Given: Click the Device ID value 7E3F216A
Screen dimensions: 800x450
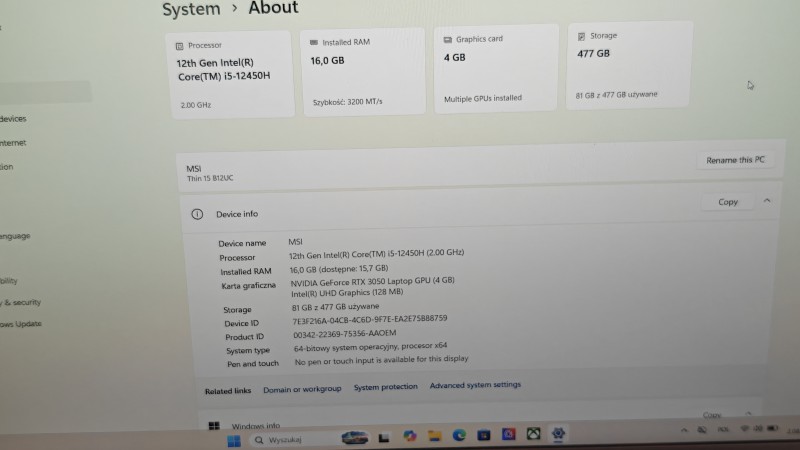Looking at the screenshot, I should point(370,319).
